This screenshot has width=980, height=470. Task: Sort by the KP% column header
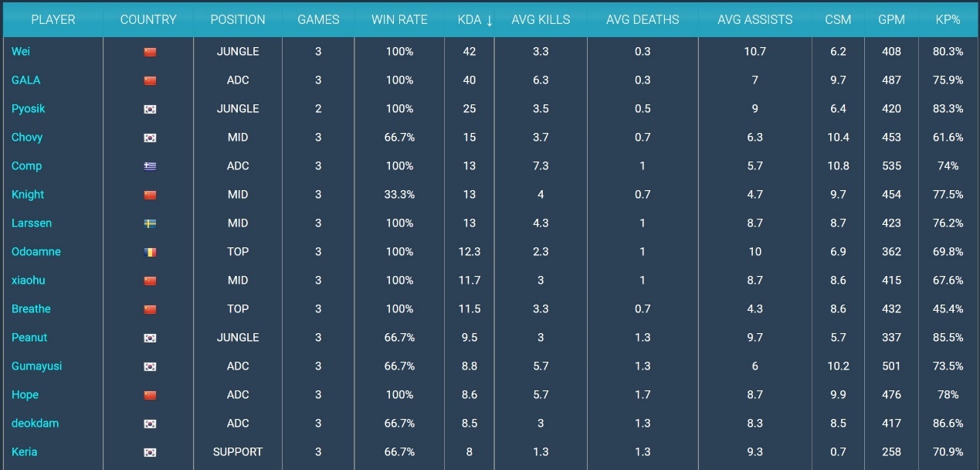pyautogui.click(x=947, y=19)
